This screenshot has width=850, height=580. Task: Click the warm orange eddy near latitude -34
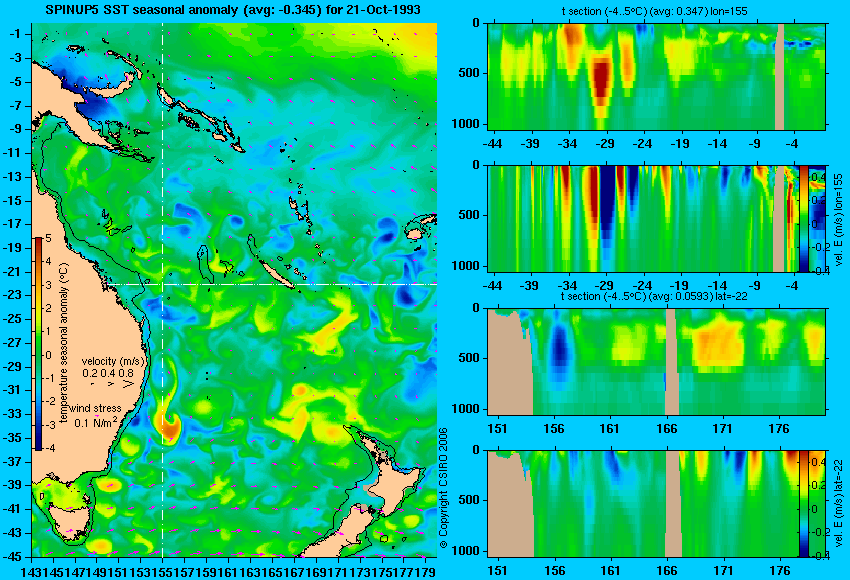170,426
